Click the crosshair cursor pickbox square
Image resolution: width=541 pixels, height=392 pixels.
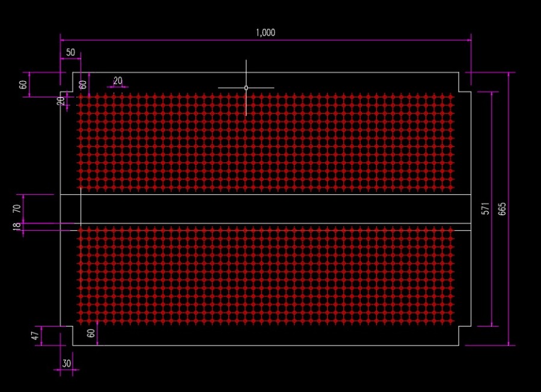coord(246,88)
